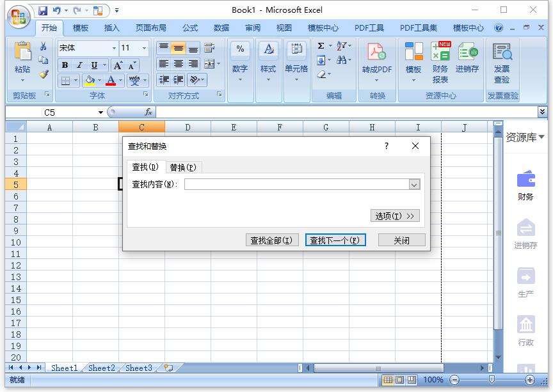
Task: Save the workbook using the floppy icon
Action: point(43,11)
